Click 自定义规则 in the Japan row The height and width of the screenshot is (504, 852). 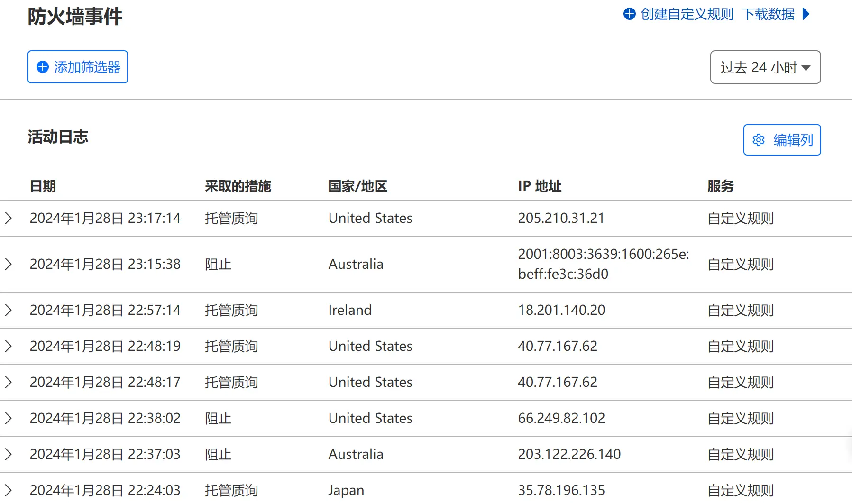(741, 490)
